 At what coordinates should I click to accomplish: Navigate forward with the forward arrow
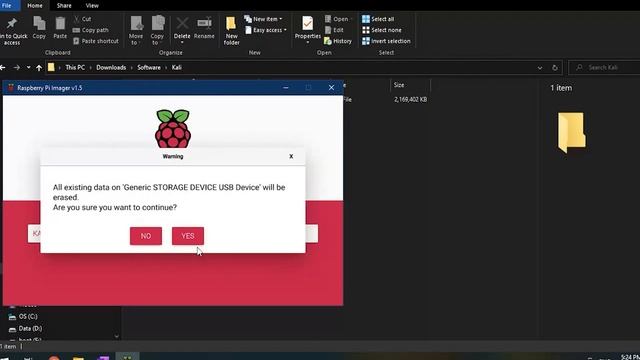[x=16, y=67]
